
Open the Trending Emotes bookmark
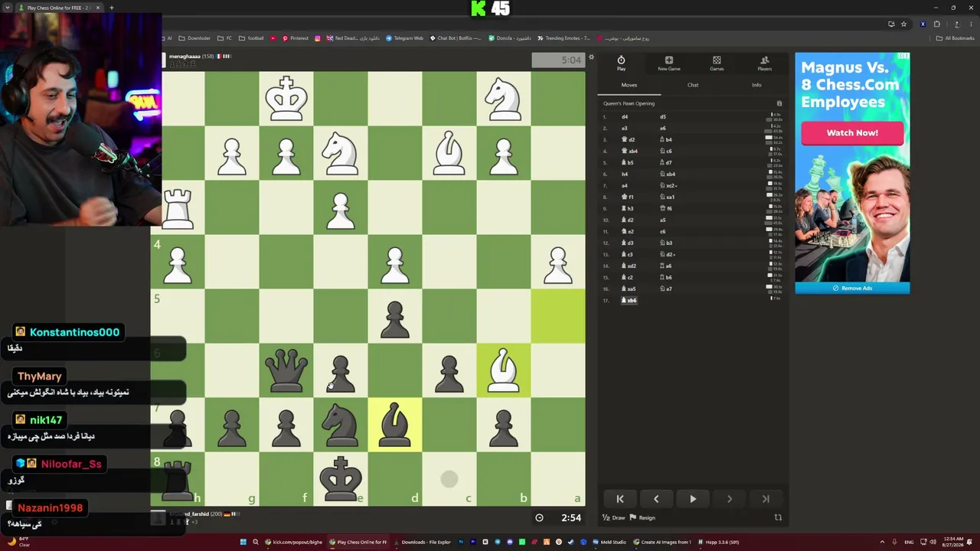click(563, 38)
